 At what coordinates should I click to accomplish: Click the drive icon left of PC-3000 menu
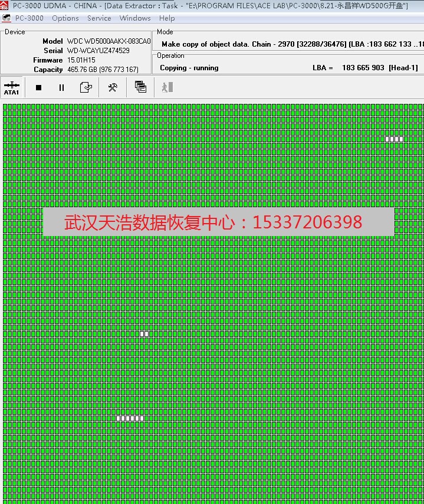(x=6, y=18)
